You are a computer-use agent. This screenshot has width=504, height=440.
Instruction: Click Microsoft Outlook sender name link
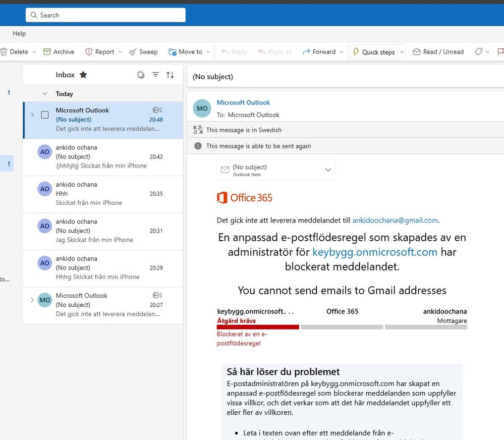click(243, 102)
